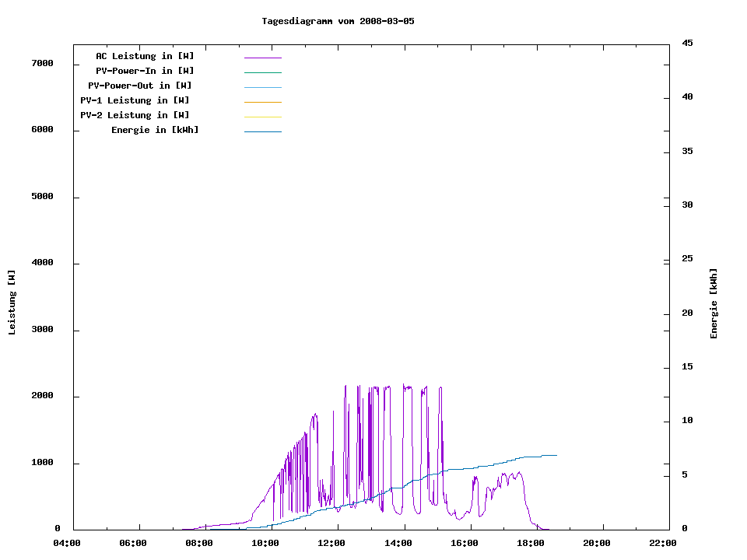The width and height of the screenshot is (747, 560).
Task: Click the chart title Tagesdiagramm vom 2008-03-05
Action: point(338,21)
